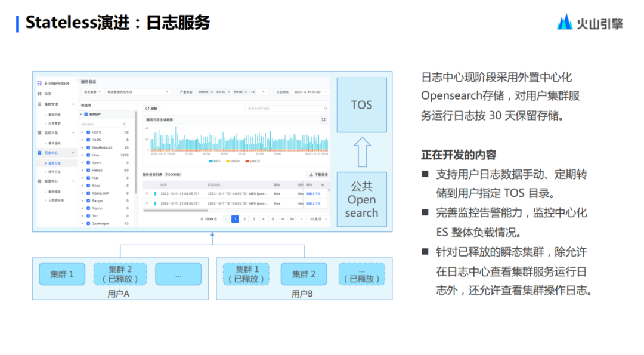Viewport: 644px width, 355px height.
Task: Select 集群列表 in the sidebar
Action: click(54, 115)
